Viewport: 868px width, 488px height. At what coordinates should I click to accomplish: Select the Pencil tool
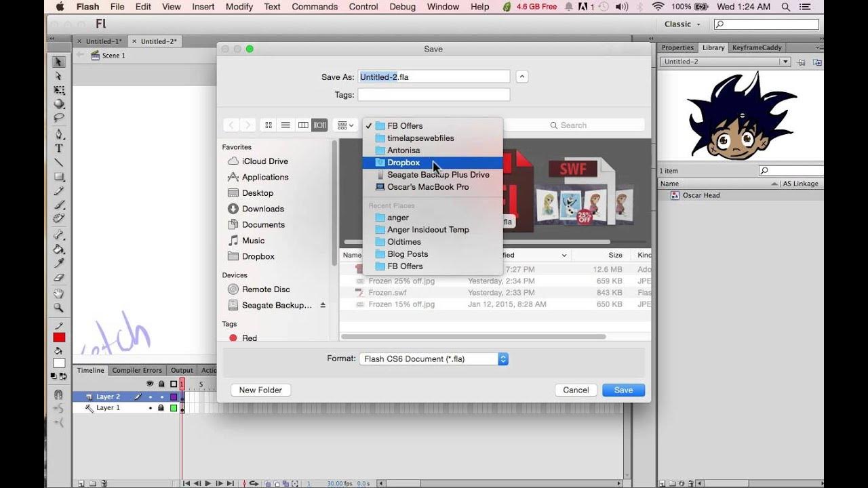tap(59, 191)
